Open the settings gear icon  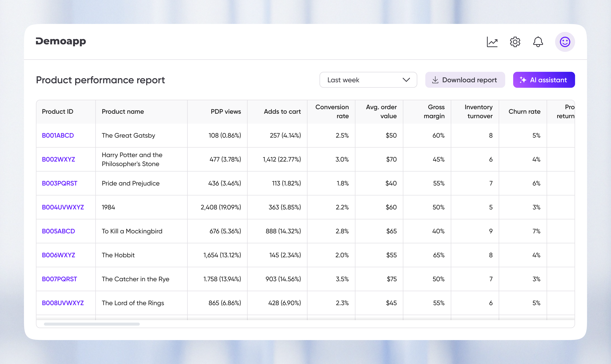515,42
